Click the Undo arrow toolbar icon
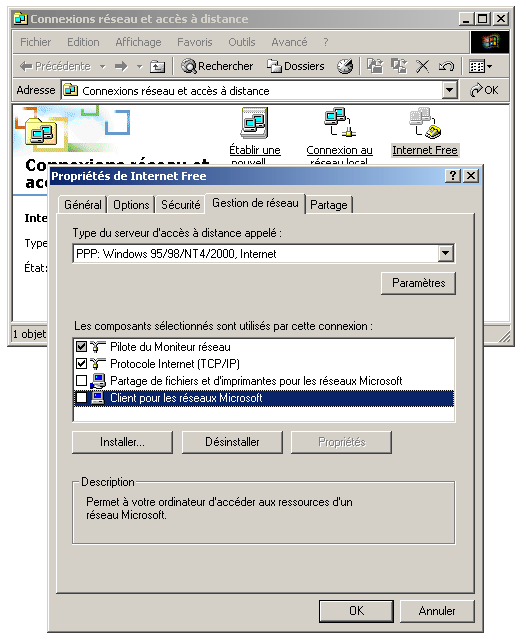The height and width of the screenshot is (640, 526). (x=446, y=66)
